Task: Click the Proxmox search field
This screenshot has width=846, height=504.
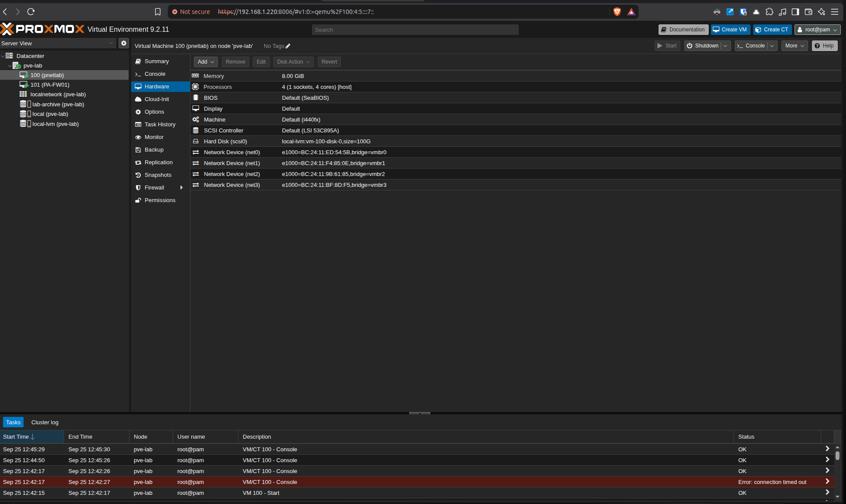Action: (x=415, y=30)
